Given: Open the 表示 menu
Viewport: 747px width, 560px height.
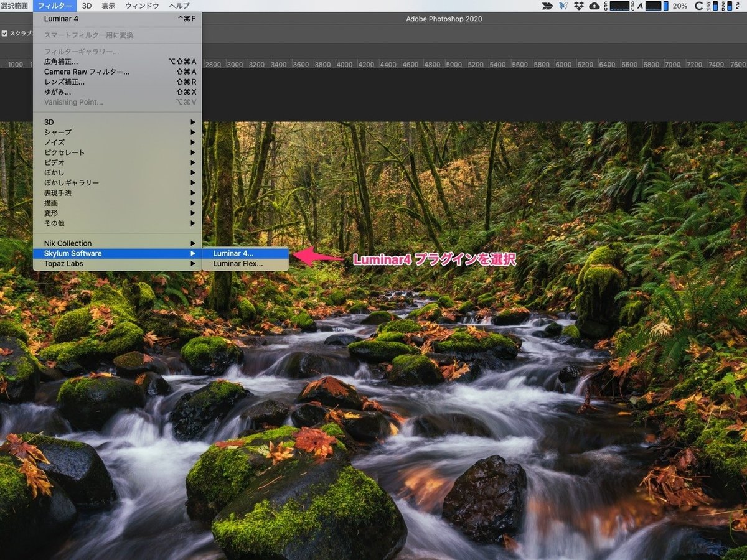Looking at the screenshot, I should [108, 6].
